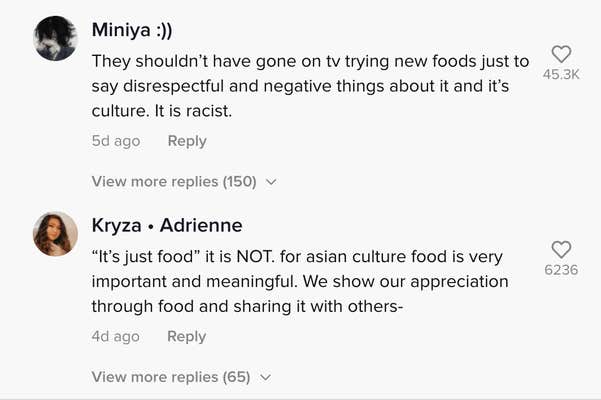Open Miniya's profile picture
Screen dimensions: 601x400
[56, 39]
